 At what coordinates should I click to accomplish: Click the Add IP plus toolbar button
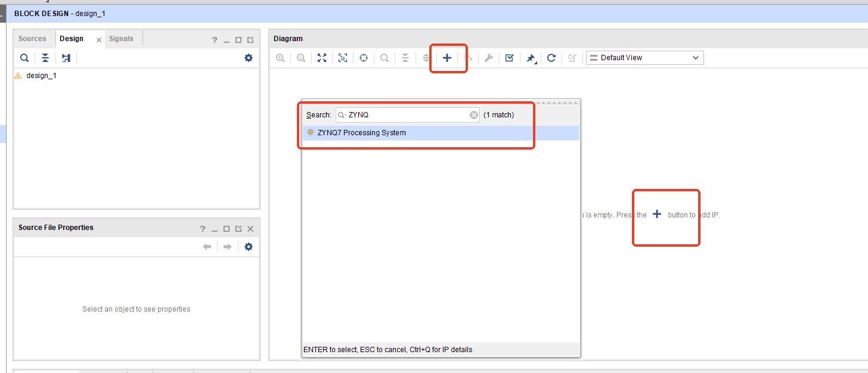point(447,58)
